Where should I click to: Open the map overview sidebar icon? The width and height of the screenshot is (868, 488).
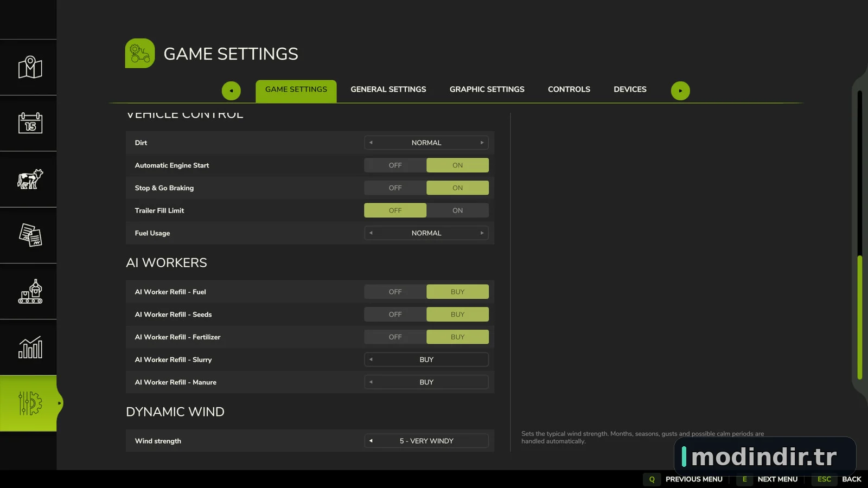click(30, 67)
